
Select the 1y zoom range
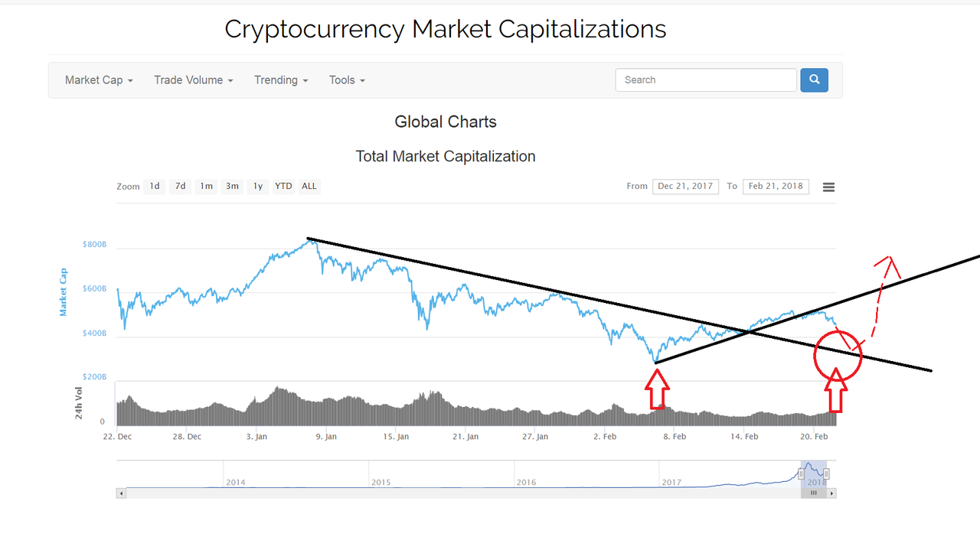tap(258, 186)
